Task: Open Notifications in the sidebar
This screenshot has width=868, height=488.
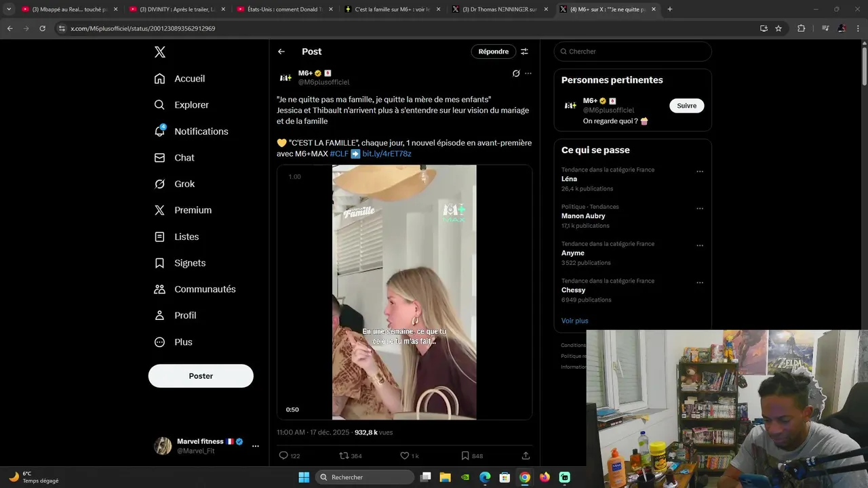Action: [x=191, y=131]
